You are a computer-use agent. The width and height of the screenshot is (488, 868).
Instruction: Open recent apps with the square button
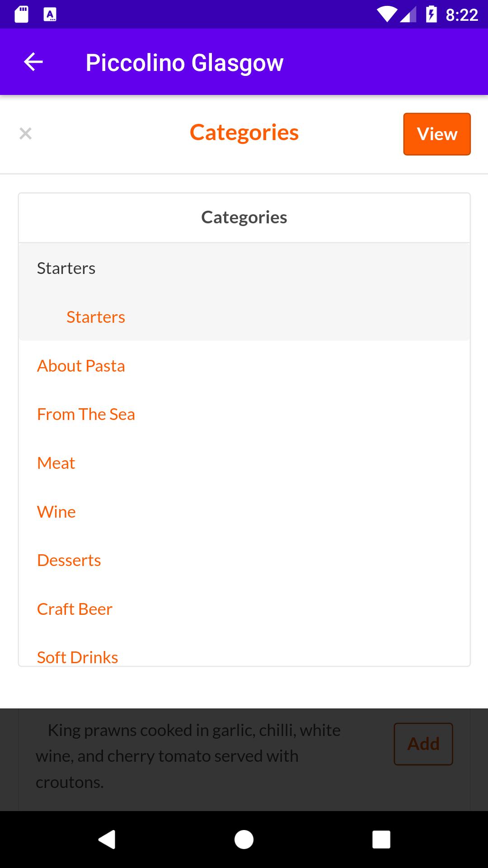coord(381,840)
